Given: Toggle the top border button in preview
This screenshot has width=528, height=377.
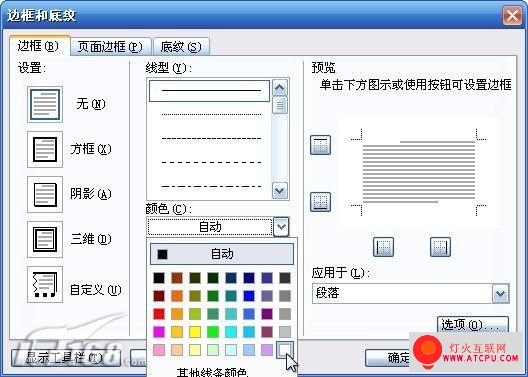Looking at the screenshot, I should coord(320,145).
